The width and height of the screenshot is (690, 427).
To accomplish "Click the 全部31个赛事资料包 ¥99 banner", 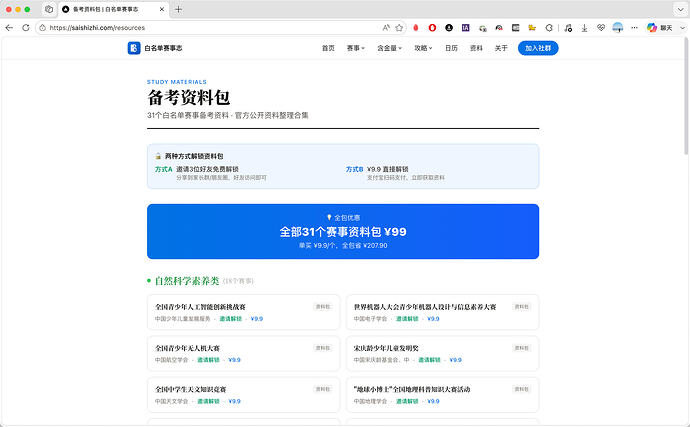I will point(343,232).
